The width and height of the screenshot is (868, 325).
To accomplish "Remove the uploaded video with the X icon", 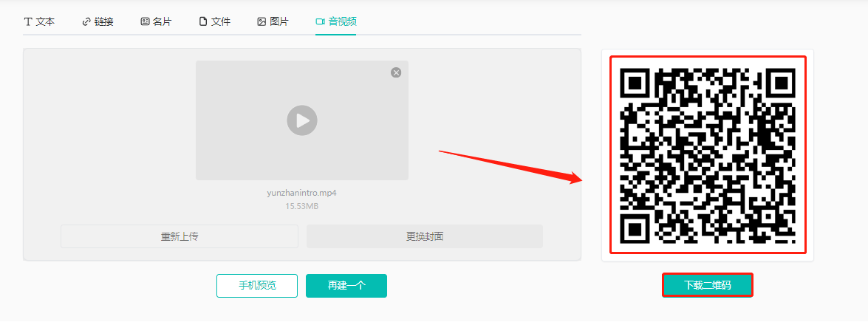I will click(x=396, y=72).
